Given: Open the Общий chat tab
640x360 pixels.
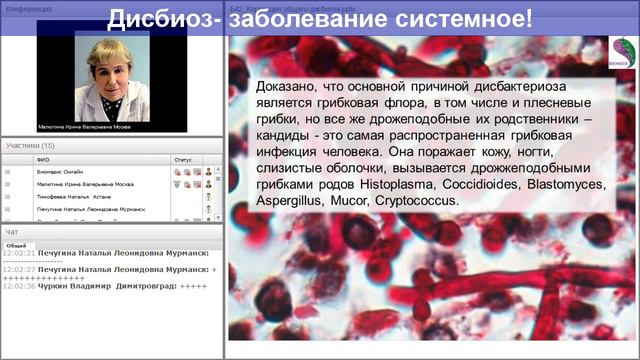Looking at the screenshot, I should 16,246.
